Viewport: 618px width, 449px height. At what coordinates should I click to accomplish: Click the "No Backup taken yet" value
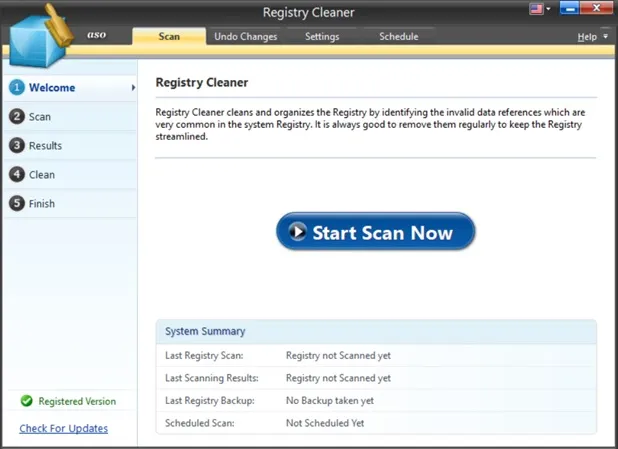[330, 401]
